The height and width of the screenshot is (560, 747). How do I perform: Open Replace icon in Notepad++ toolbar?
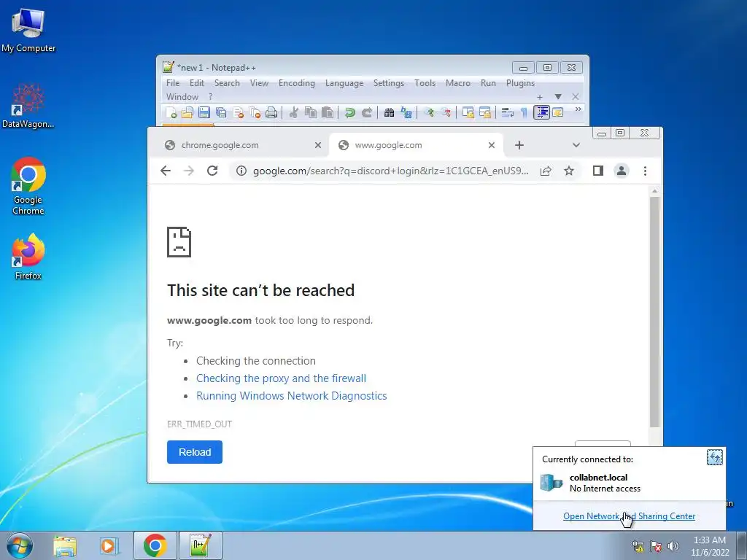pos(406,112)
